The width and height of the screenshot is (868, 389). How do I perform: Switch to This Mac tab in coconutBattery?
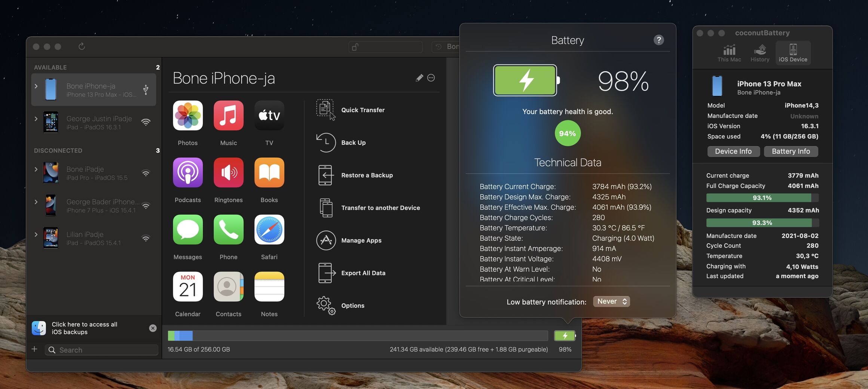pos(729,53)
